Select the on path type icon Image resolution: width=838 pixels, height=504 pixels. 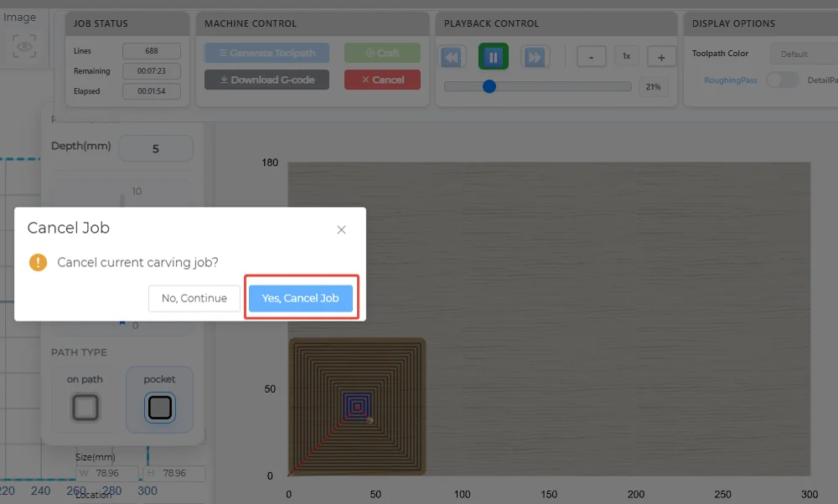[85, 408]
